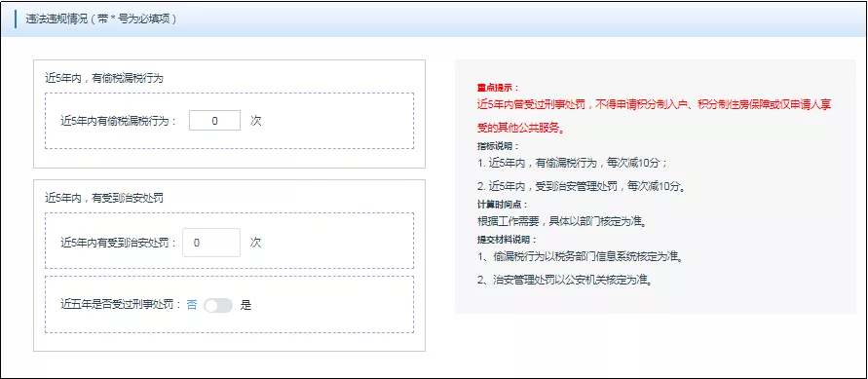Click the 计算时间点： heading
868x379 pixels.
503,205
